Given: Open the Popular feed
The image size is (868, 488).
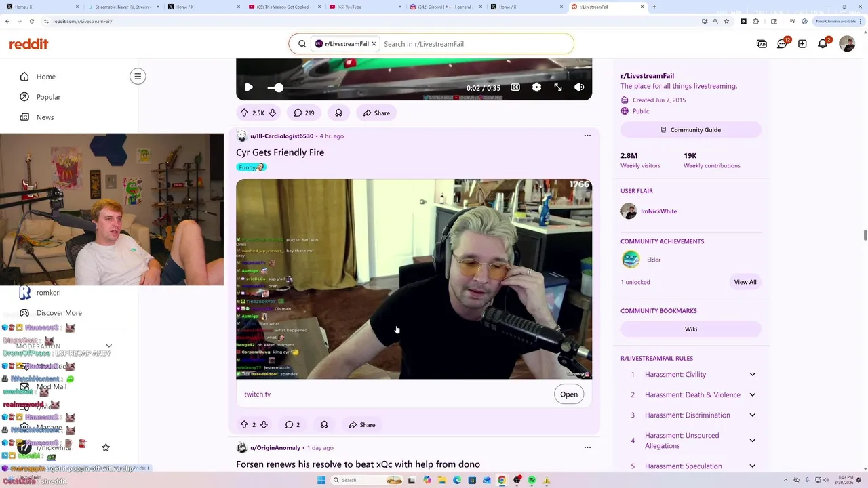Looking at the screenshot, I should tap(48, 97).
